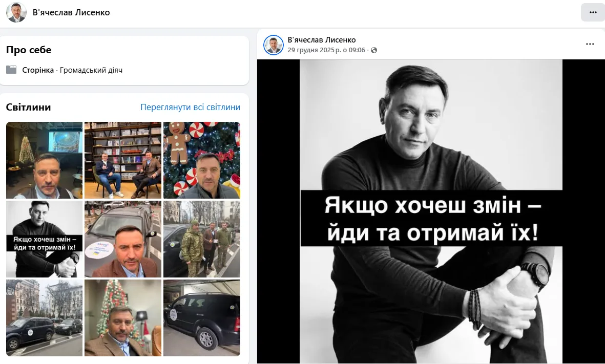Click the public globe audience icon on post
Viewport: 605px width, 364px height.
coord(374,50)
